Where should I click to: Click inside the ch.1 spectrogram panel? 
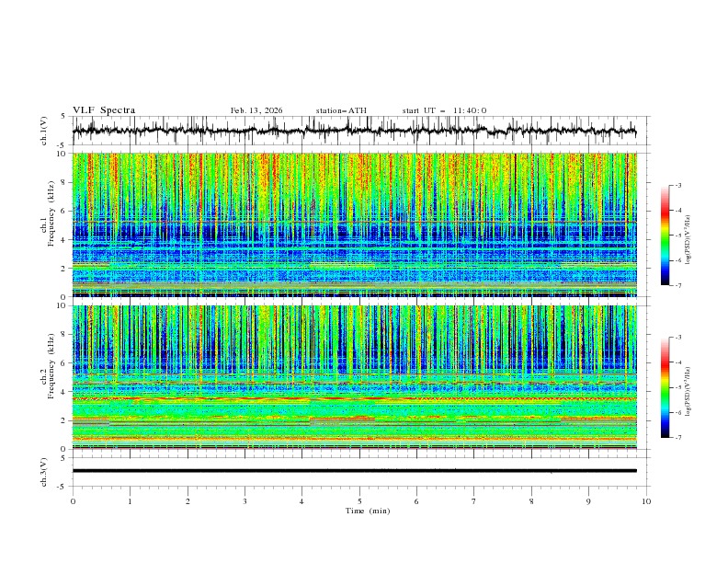point(358,224)
